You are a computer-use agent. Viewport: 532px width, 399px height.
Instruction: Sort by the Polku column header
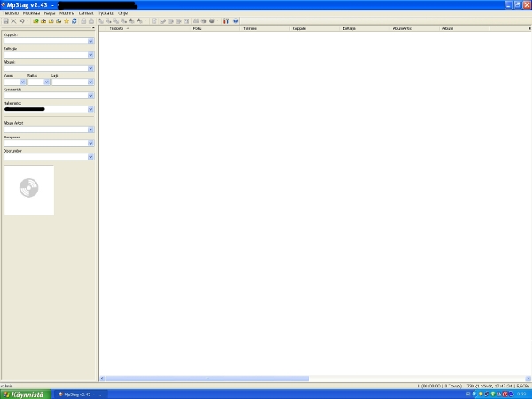point(215,28)
